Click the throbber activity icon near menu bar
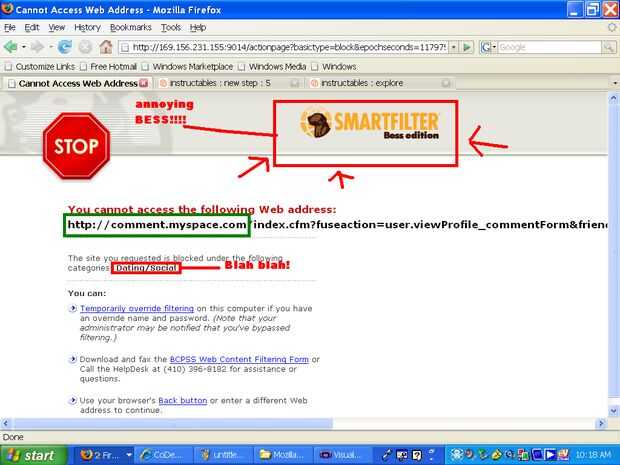This screenshot has height=465, width=620. 612,27
